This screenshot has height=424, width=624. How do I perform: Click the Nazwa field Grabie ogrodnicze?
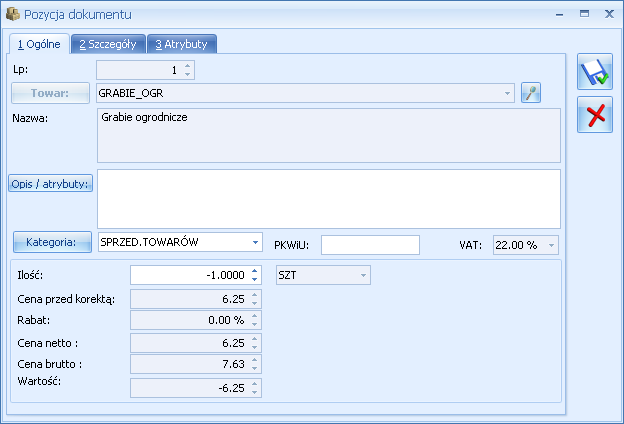tap(329, 135)
